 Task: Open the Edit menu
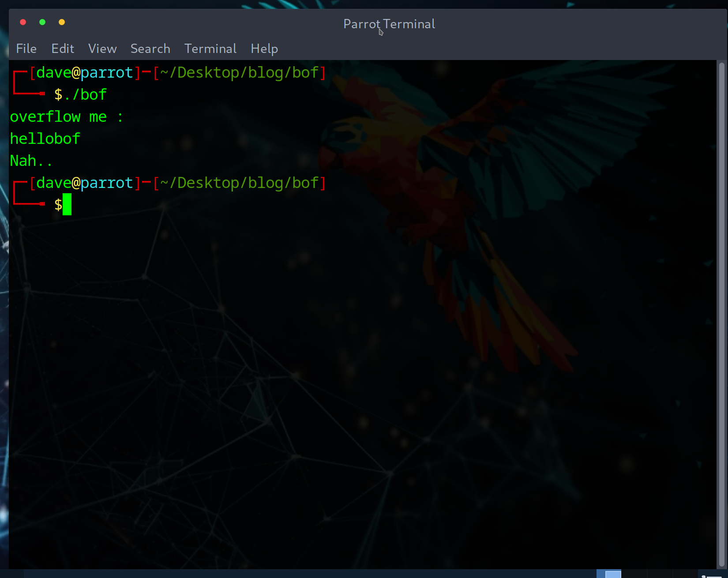[x=63, y=49]
